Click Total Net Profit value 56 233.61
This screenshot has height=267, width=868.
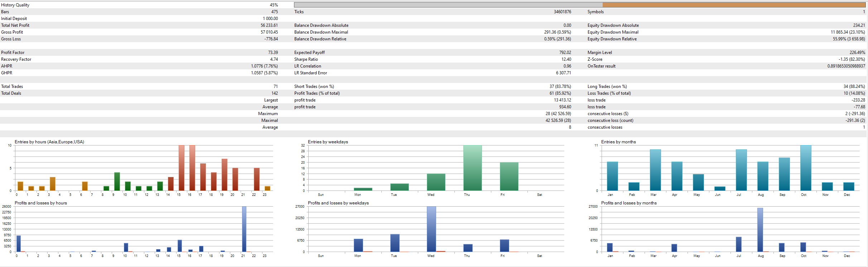click(269, 25)
